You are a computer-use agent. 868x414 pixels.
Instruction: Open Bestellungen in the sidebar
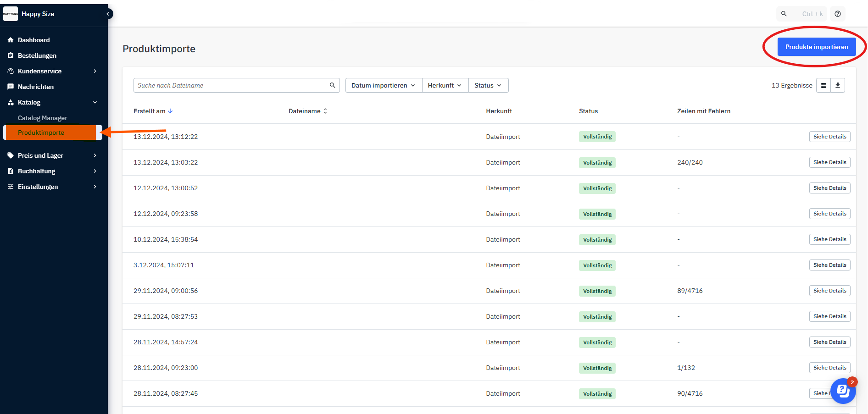pyautogui.click(x=37, y=55)
